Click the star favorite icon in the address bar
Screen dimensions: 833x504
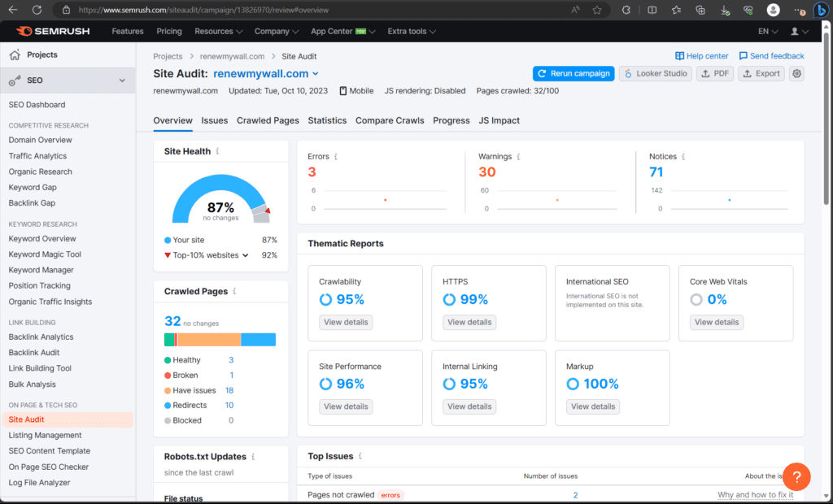click(x=597, y=10)
